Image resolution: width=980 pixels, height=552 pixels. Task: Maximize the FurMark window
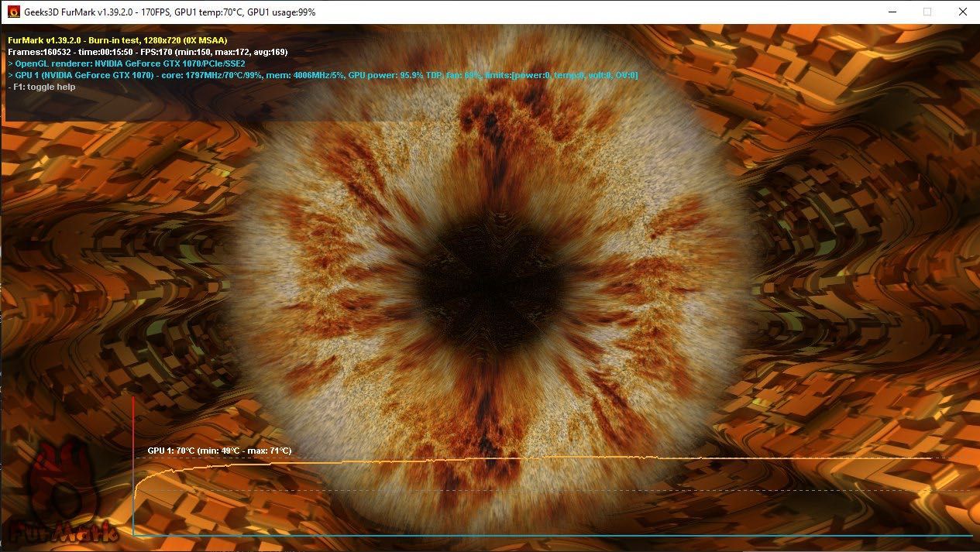pos(927,12)
